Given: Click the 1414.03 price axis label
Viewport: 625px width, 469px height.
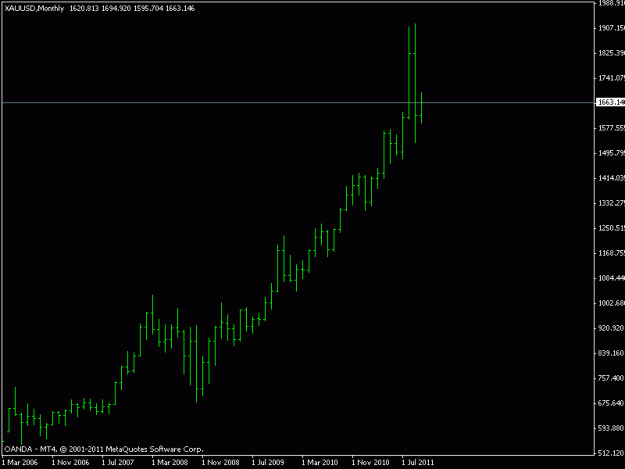Looking at the screenshot, I should (x=611, y=178).
